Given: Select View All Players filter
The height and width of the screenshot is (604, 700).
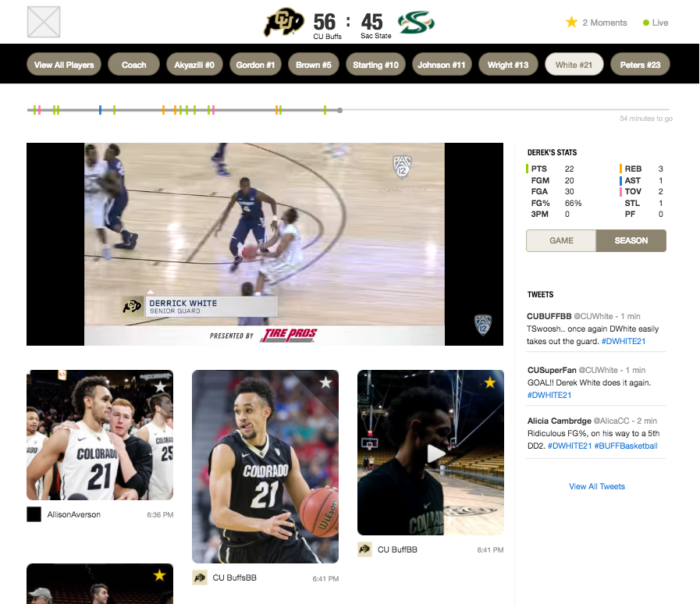Looking at the screenshot, I should [x=64, y=65].
